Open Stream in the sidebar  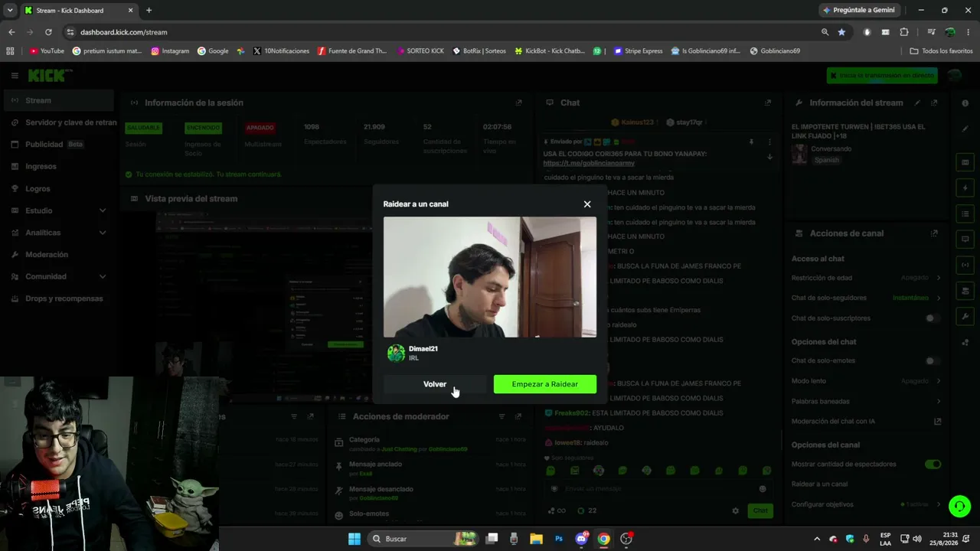57,100
